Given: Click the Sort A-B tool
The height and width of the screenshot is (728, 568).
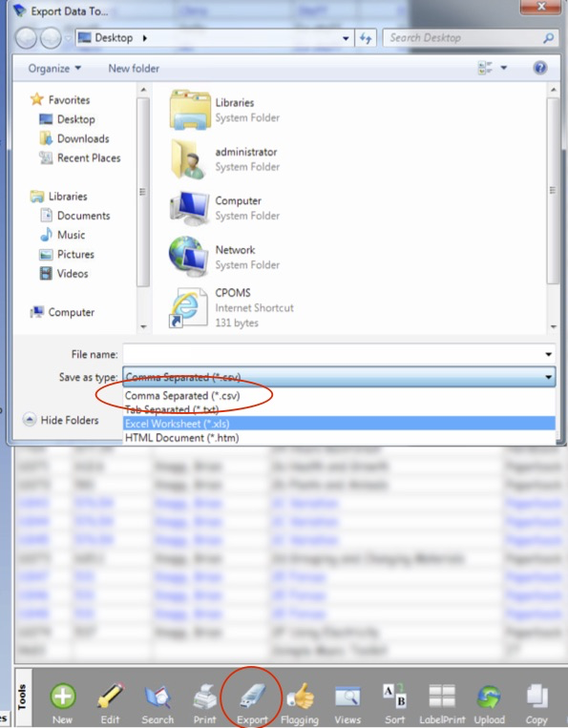Looking at the screenshot, I should (x=395, y=696).
